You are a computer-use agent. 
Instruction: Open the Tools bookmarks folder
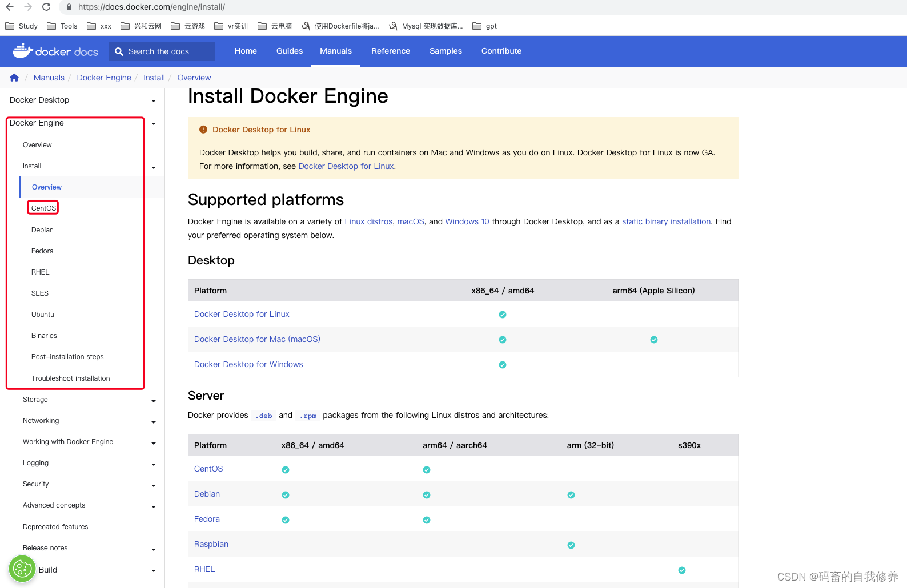point(62,26)
